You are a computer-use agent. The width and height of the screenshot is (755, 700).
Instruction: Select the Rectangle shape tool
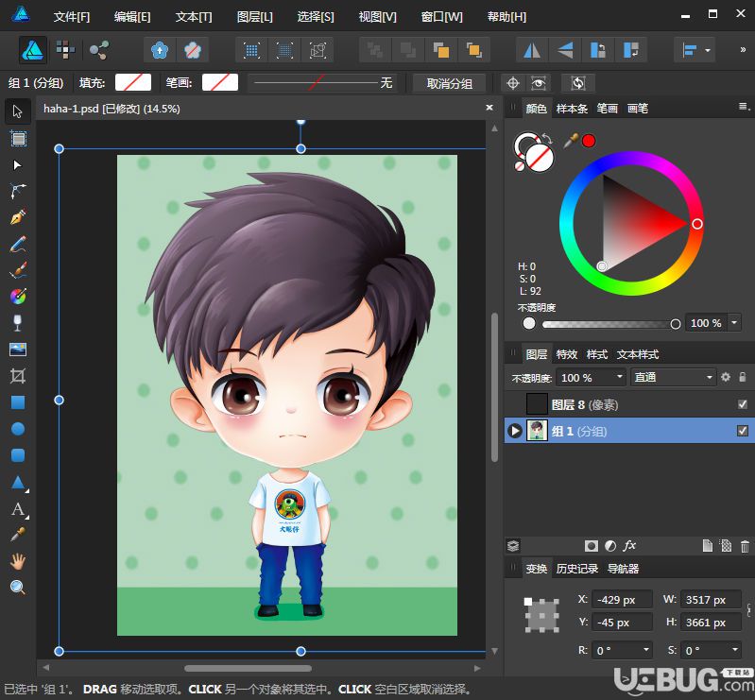tap(18, 402)
